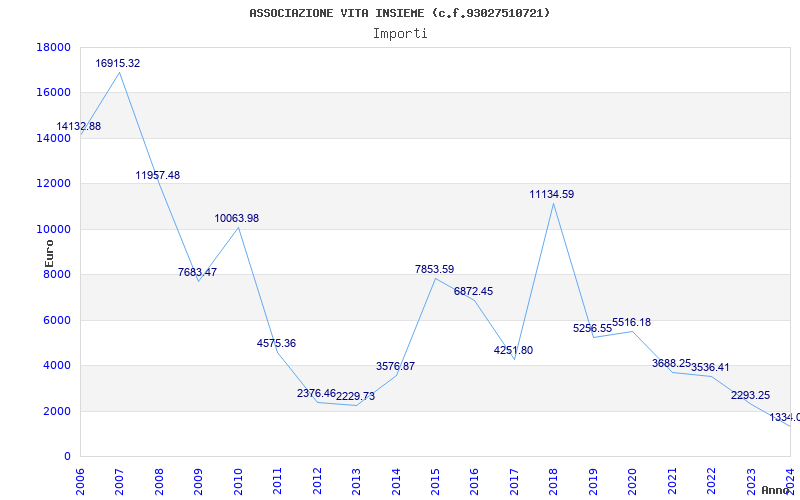The height and width of the screenshot is (500, 800).
Task: Click the 18000 y-axis tick label
Action: 53,47
